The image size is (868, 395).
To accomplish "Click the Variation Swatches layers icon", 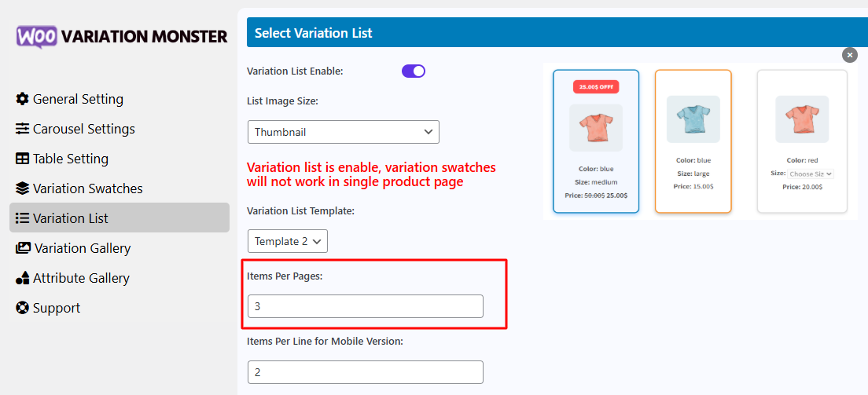I will pyautogui.click(x=22, y=188).
